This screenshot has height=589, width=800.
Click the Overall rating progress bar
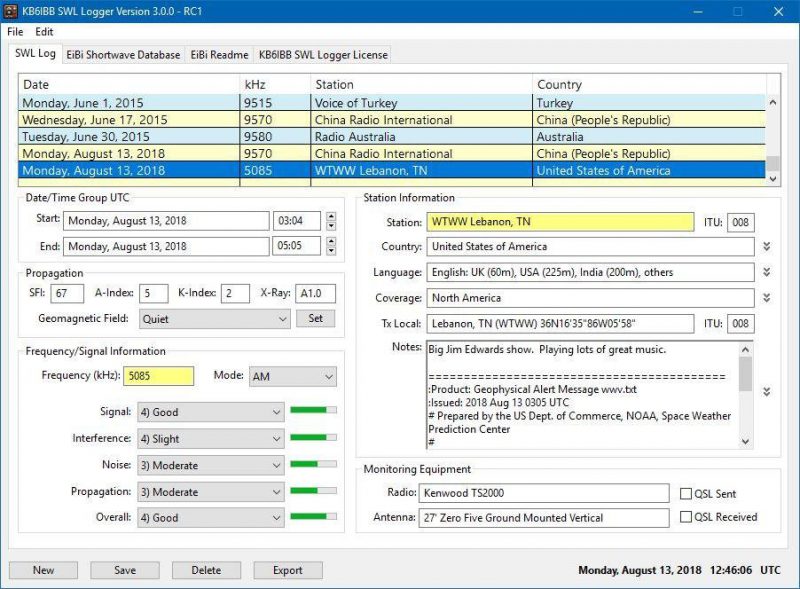coord(313,516)
